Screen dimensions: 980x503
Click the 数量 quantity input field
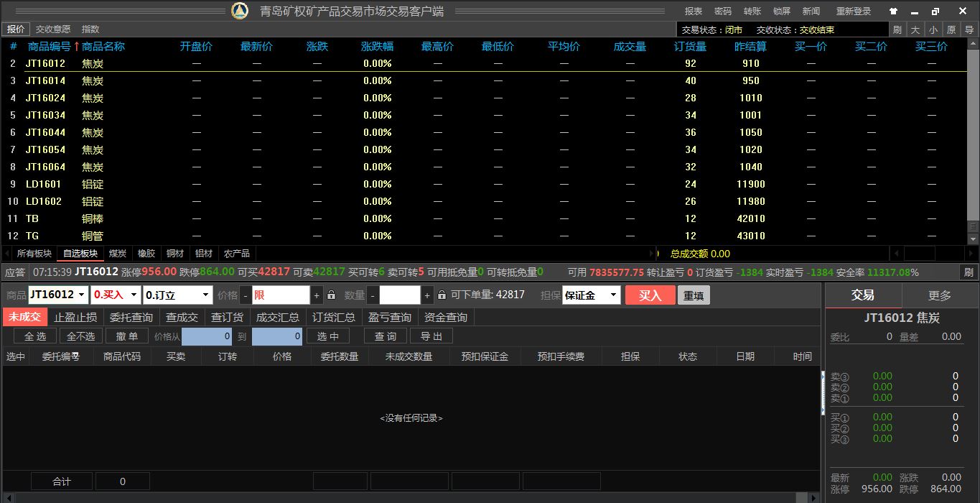(x=399, y=295)
